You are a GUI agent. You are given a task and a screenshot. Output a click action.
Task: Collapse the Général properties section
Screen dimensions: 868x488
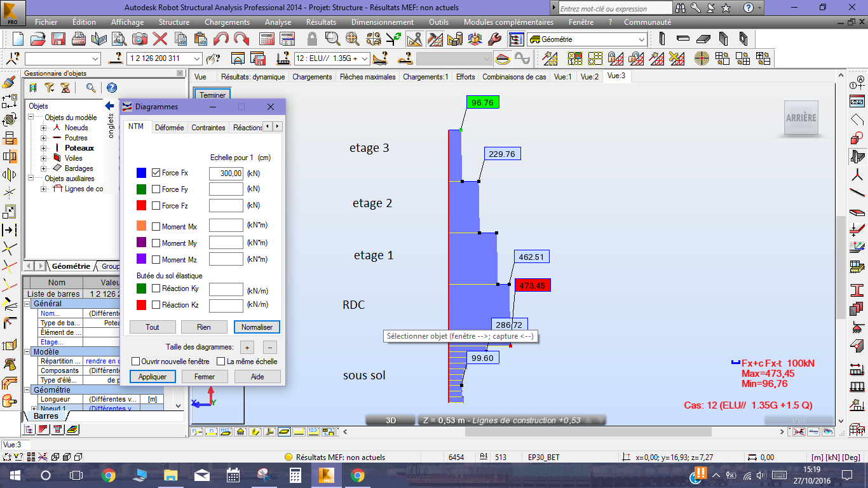coord(28,304)
